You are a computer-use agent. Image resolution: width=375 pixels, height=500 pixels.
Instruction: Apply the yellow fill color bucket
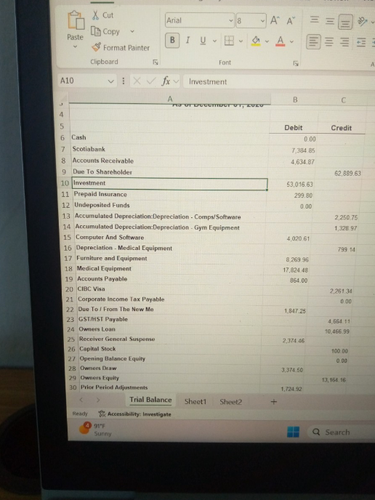256,41
